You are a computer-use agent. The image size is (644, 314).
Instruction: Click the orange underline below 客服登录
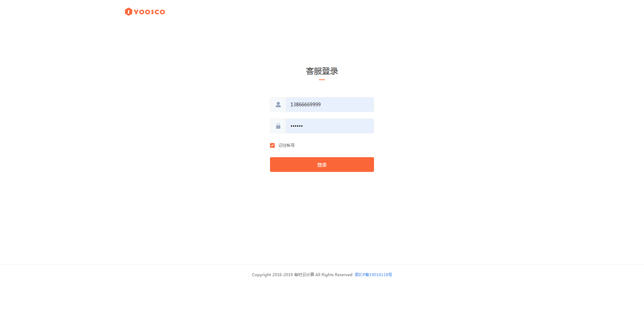(322, 80)
